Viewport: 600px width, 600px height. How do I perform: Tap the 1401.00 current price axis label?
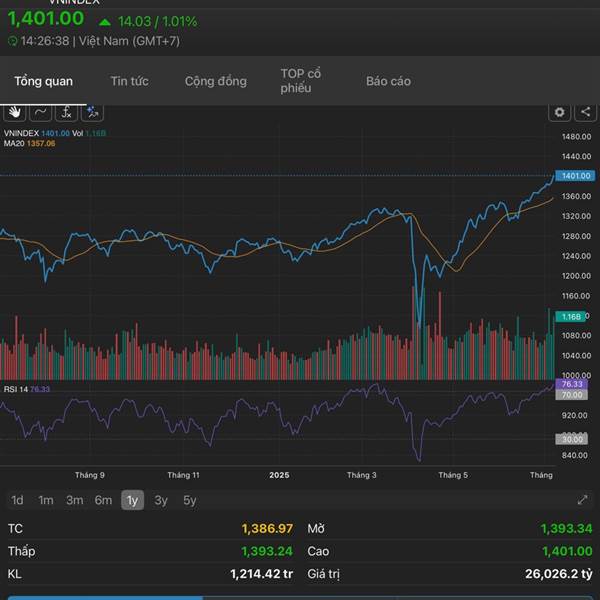[x=575, y=176]
